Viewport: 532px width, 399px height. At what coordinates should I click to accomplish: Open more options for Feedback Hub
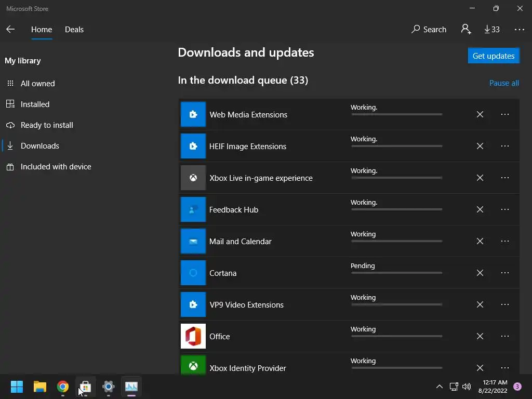[505, 209]
